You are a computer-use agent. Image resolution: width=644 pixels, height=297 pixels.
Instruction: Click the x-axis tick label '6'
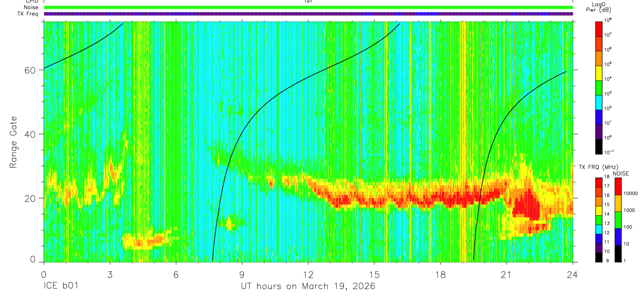coord(176,274)
